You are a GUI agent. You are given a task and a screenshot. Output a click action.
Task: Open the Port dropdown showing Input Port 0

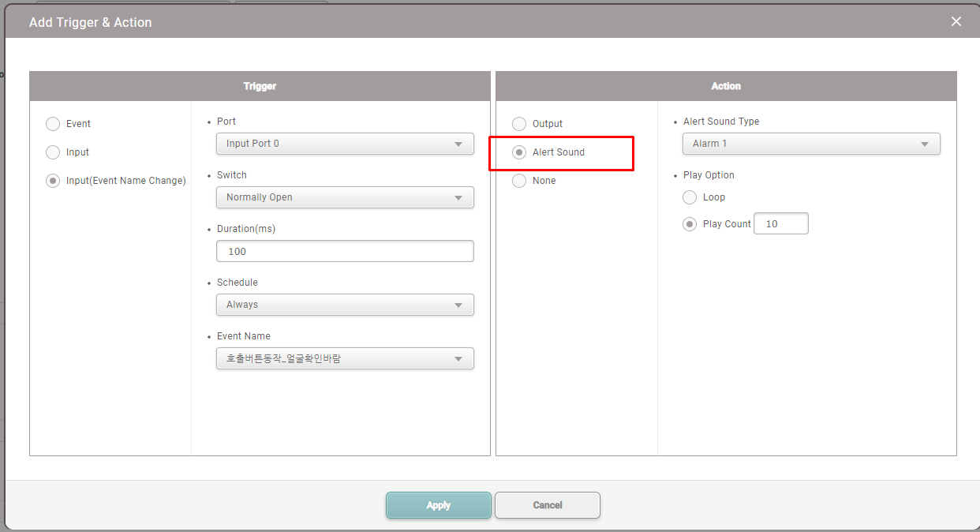pyautogui.click(x=344, y=144)
